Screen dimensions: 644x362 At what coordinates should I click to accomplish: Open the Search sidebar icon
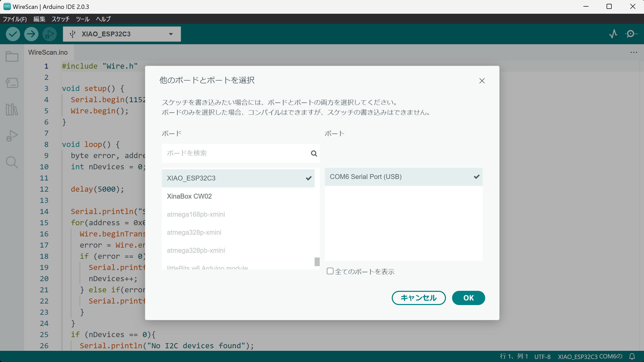pyautogui.click(x=12, y=162)
